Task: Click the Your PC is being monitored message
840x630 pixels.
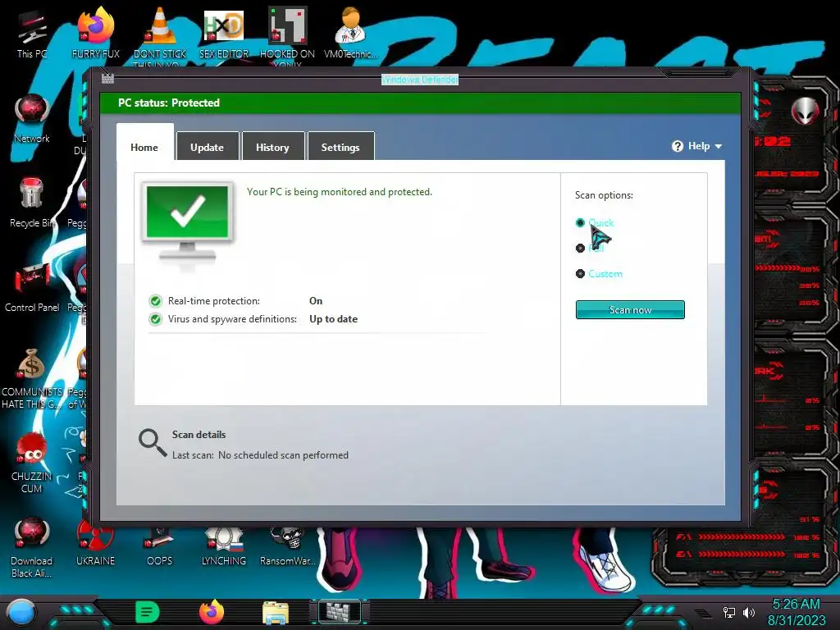Action: pos(339,192)
